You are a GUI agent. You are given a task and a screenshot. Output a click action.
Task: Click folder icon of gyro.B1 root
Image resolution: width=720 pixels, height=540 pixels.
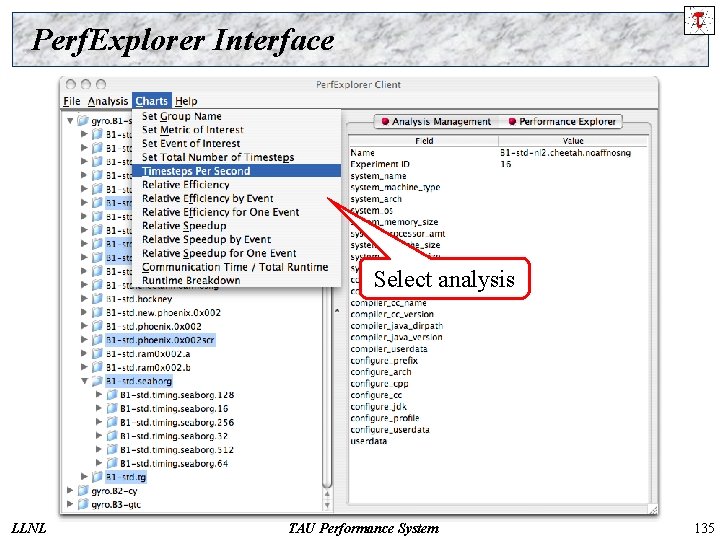click(83, 121)
